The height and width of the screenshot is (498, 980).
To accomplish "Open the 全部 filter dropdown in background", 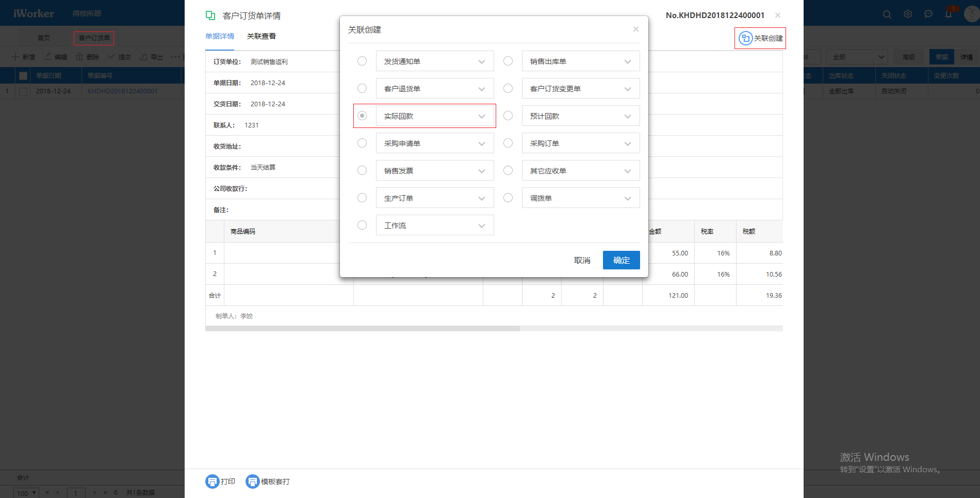I will tap(857, 57).
